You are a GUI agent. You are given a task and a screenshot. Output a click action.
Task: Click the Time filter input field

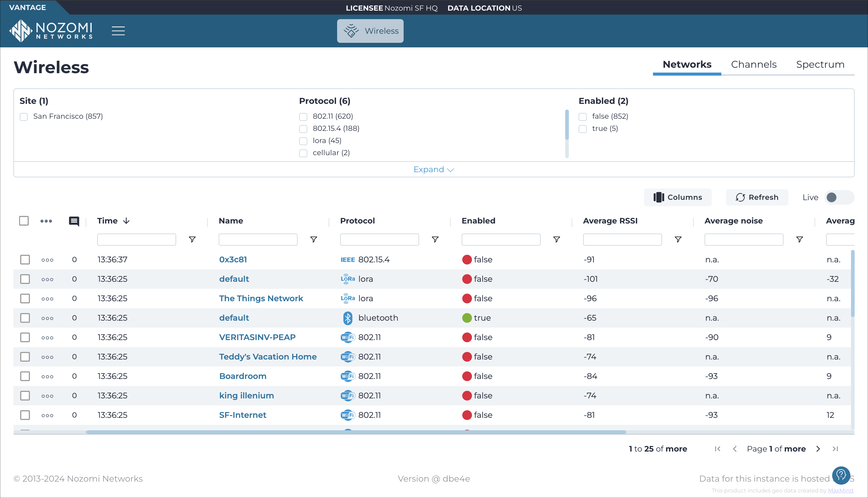136,239
